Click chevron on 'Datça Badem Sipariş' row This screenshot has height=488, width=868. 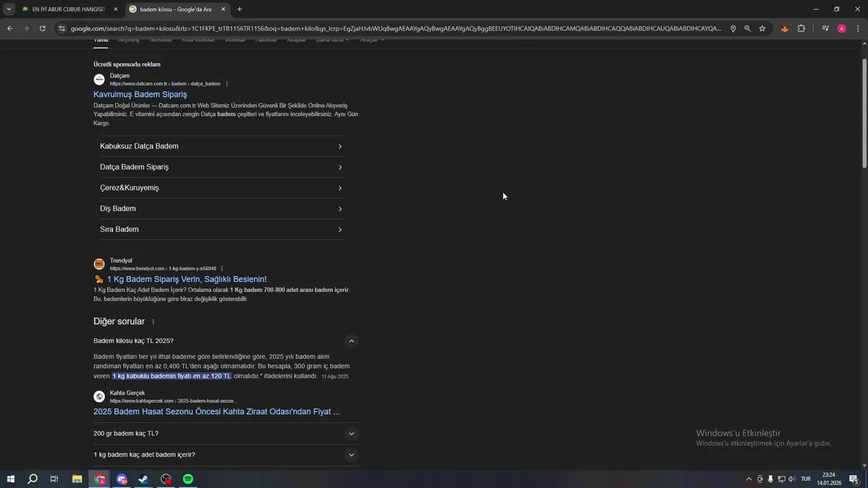(x=340, y=167)
